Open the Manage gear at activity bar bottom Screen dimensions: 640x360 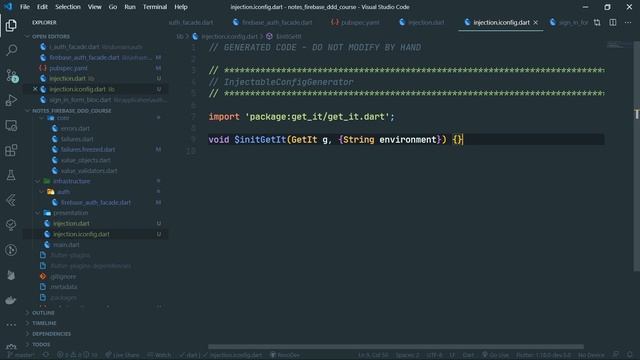[11, 347]
